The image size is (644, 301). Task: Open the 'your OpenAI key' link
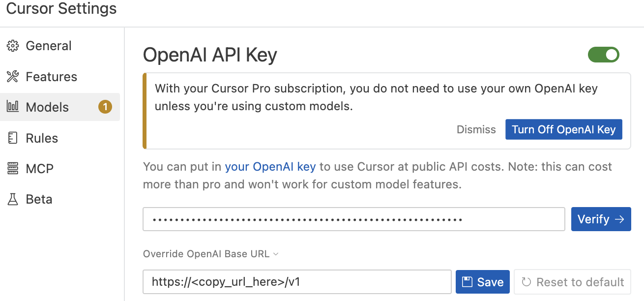coord(270,167)
